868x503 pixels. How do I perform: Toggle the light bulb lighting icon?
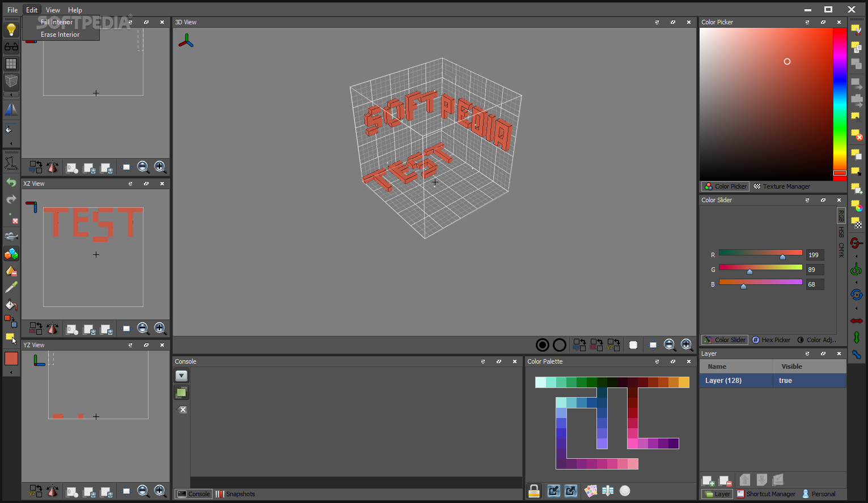point(11,30)
